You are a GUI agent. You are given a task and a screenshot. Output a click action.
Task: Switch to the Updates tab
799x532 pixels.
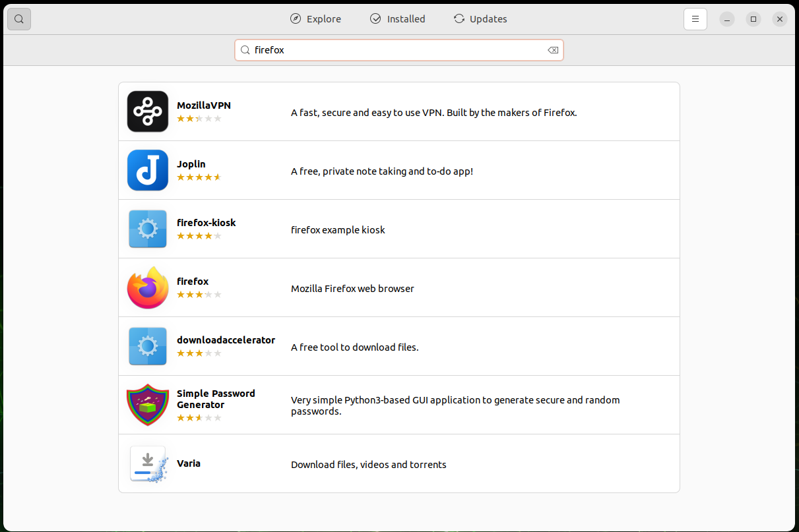pos(480,19)
